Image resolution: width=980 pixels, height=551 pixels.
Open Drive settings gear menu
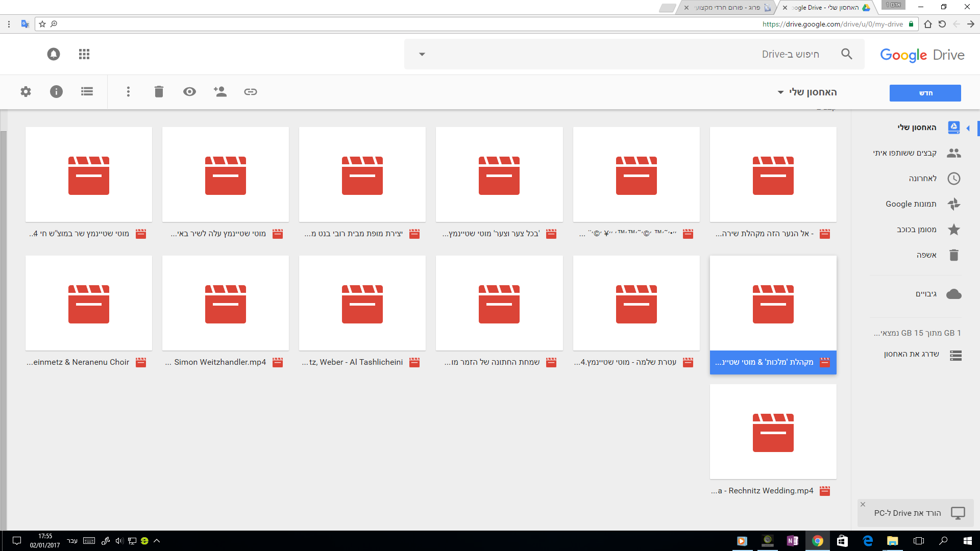coord(26,92)
